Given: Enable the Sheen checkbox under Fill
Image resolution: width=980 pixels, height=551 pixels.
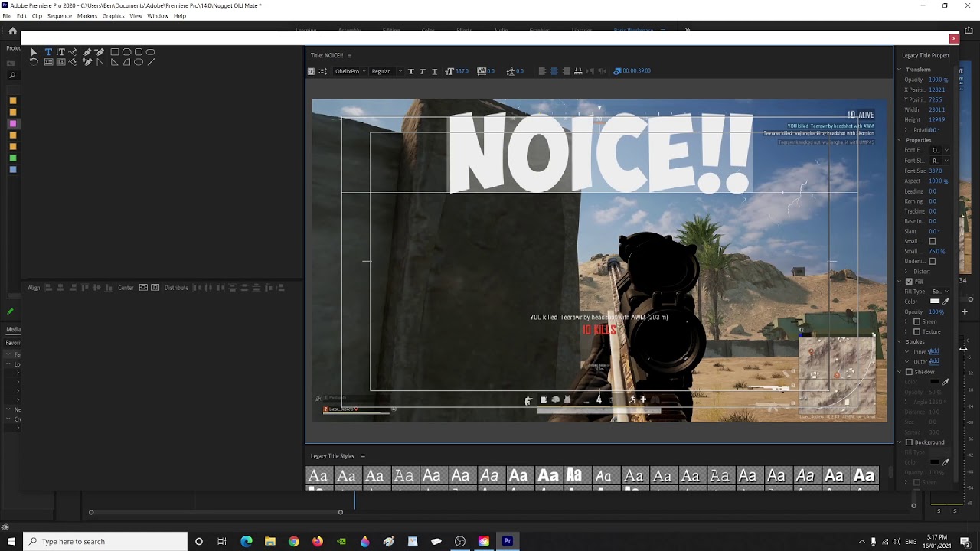Looking at the screenshot, I should point(916,321).
